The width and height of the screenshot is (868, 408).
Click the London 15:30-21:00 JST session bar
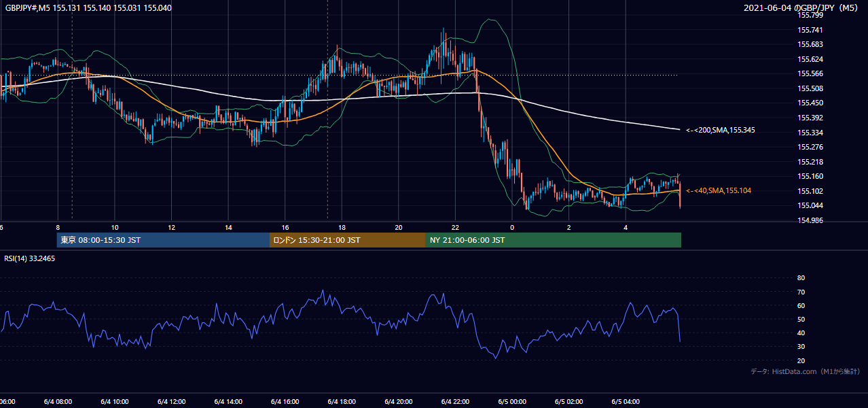point(348,240)
